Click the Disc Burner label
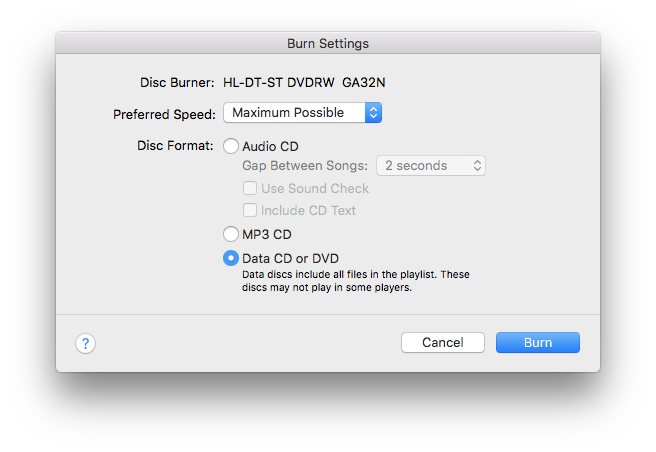 pyautogui.click(x=177, y=82)
